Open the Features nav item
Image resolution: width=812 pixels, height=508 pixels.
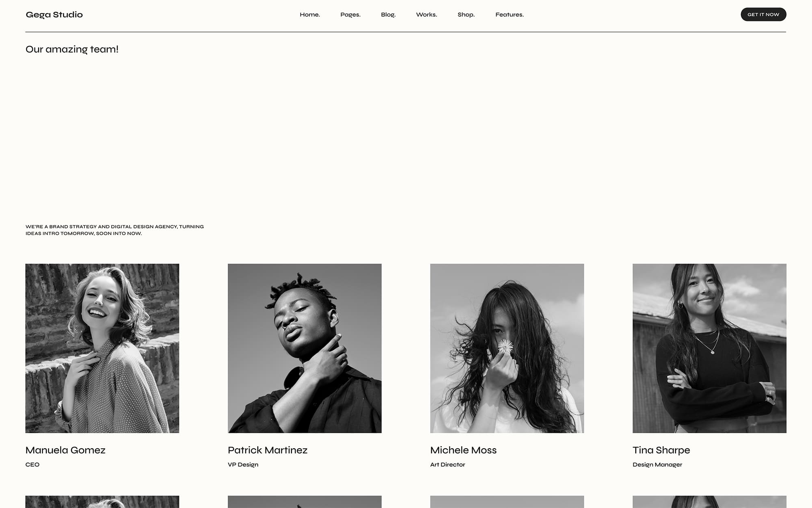click(510, 15)
